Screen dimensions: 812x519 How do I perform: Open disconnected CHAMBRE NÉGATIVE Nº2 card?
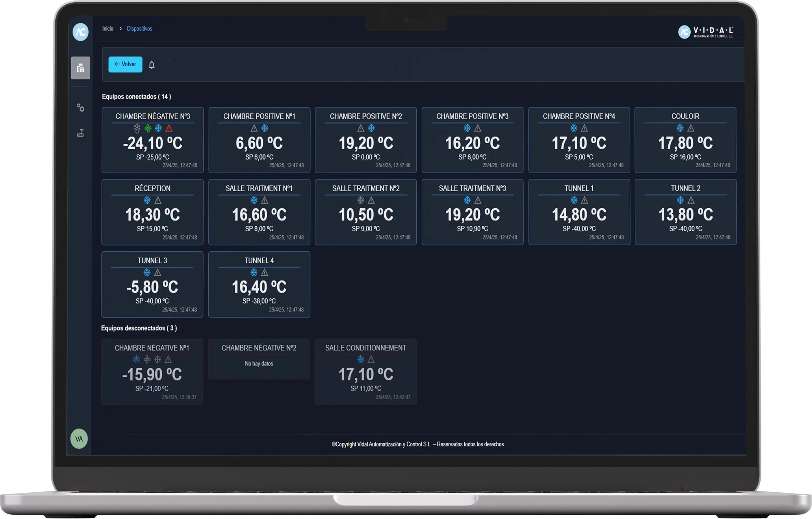pos(259,359)
